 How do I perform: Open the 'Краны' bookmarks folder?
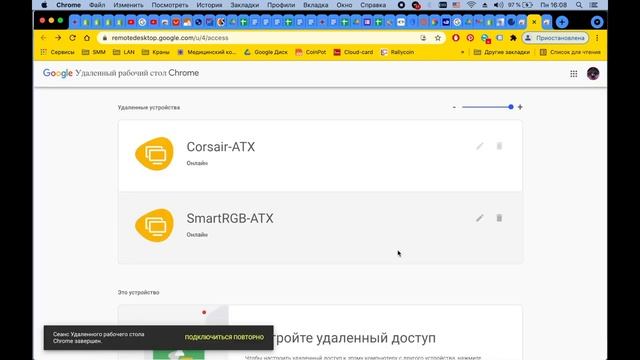pyautogui.click(x=156, y=52)
